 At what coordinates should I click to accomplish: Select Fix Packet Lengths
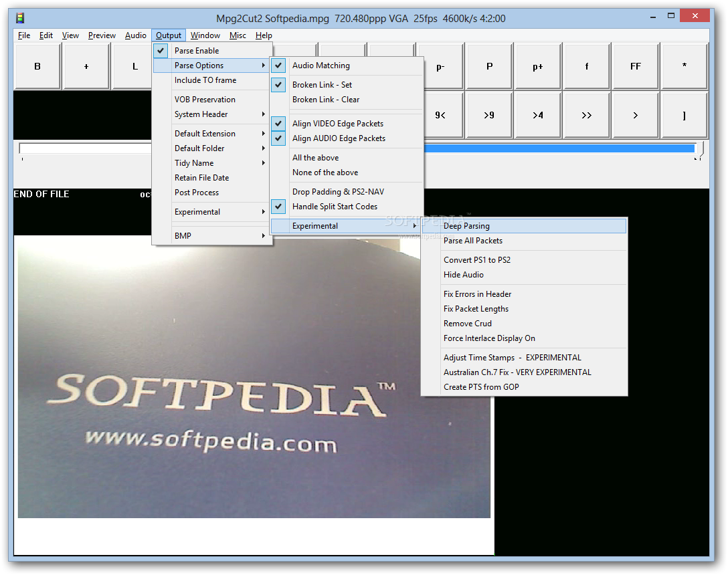point(524,309)
